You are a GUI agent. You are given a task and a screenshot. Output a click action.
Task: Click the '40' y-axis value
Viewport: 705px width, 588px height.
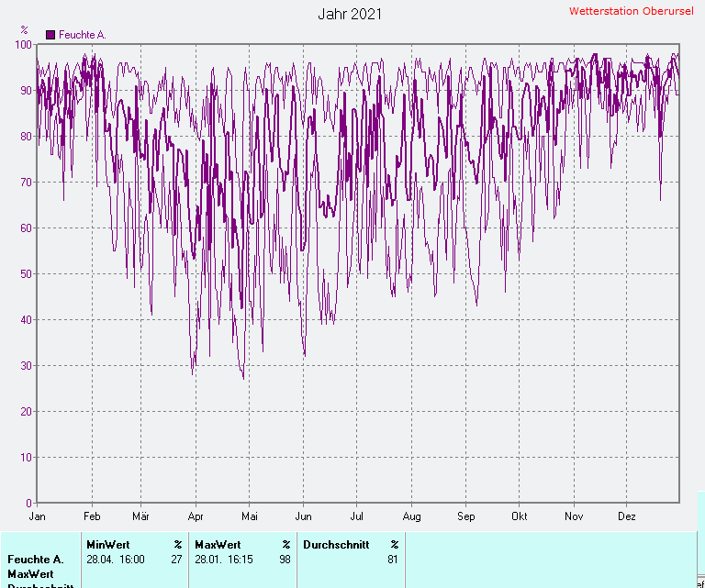(26, 320)
